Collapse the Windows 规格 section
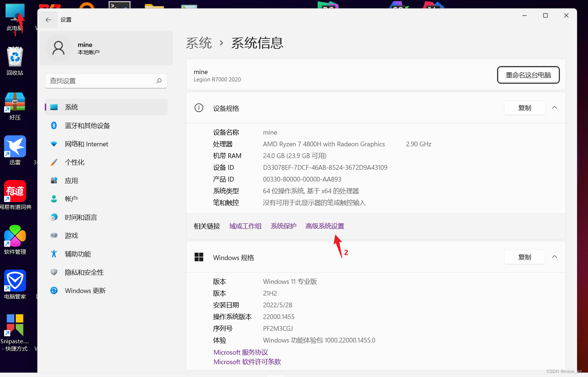Viewport: 588px width, 377px height. point(555,257)
